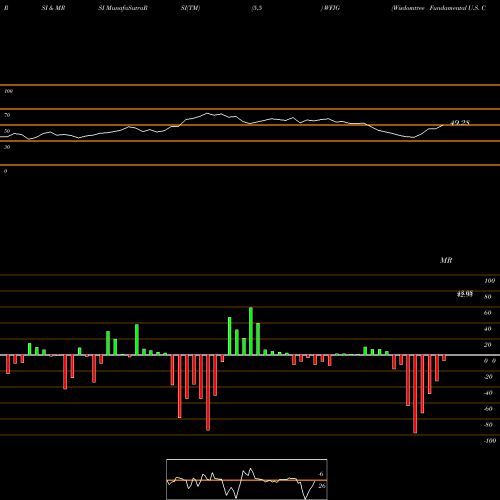Select the RSI axis label 70
Viewport: 500px width, 500px height.
[x=7, y=115]
